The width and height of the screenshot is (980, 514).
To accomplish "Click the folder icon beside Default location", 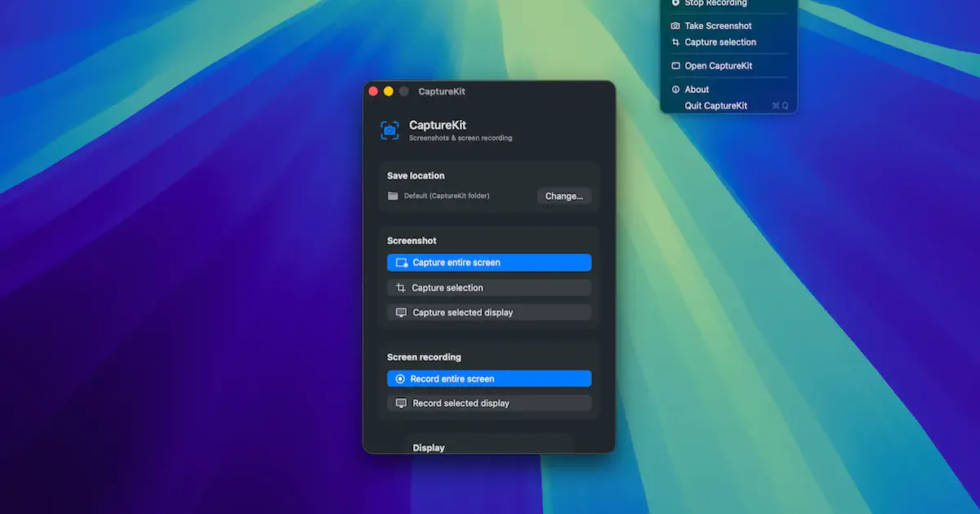I will click(x=393, y=196).
